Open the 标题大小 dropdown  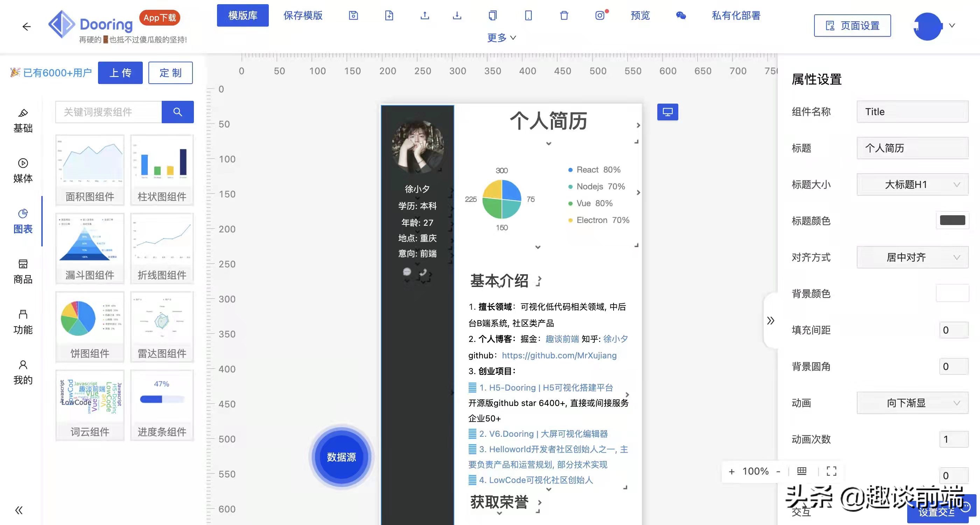(x=912, y=184)
